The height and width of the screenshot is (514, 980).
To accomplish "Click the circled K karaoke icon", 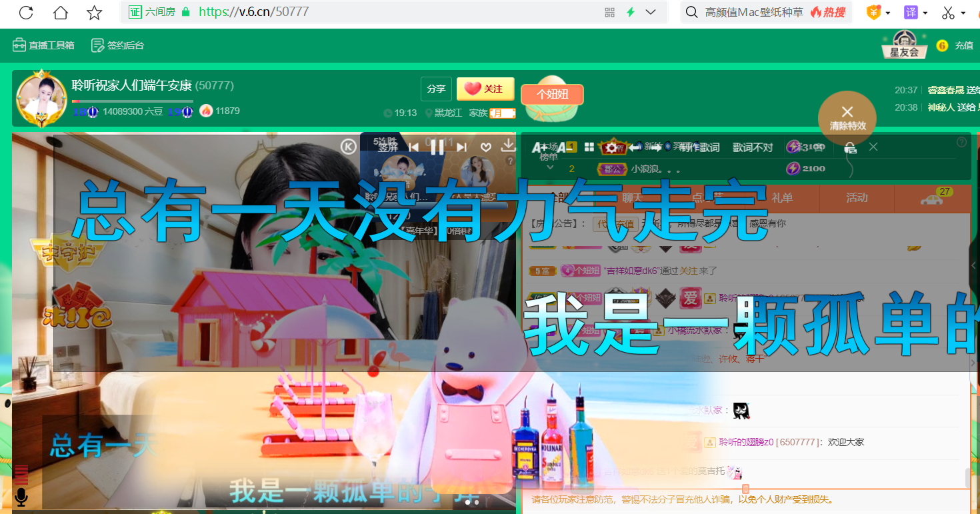I will pos(349,147).
